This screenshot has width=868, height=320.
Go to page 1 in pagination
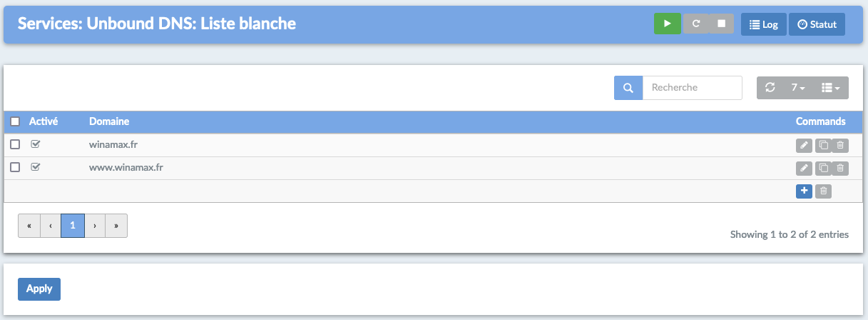pyautogui.click(x=73, y=225)
